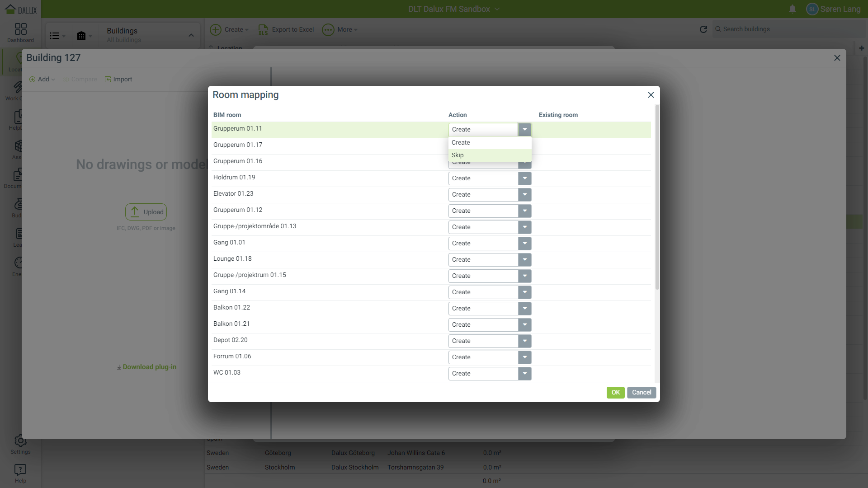Image resolution: width=868 pixels, height=488 pixels.
Task: Confirm room mapping with OK
Action: [615, 393]
